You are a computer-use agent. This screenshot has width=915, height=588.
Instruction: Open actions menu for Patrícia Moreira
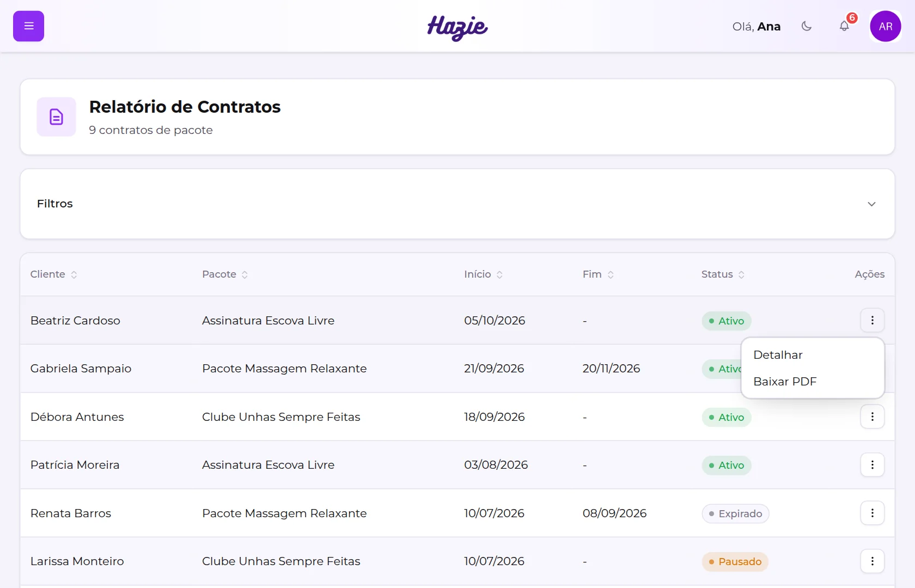point(873,464)
